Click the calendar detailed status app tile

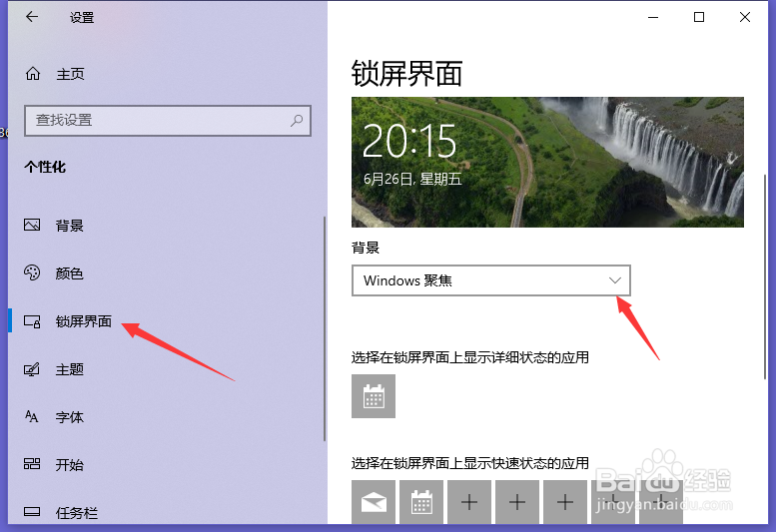pos(374,396)
